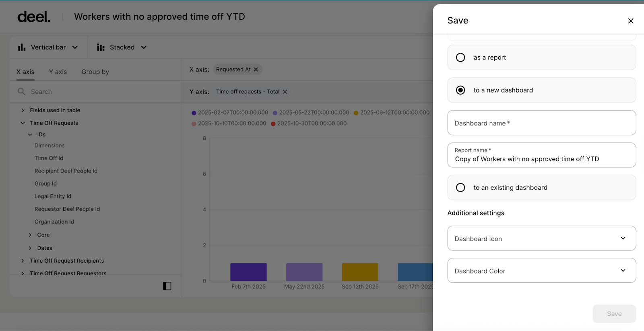Select the 'as a report' option

point(460,58)
